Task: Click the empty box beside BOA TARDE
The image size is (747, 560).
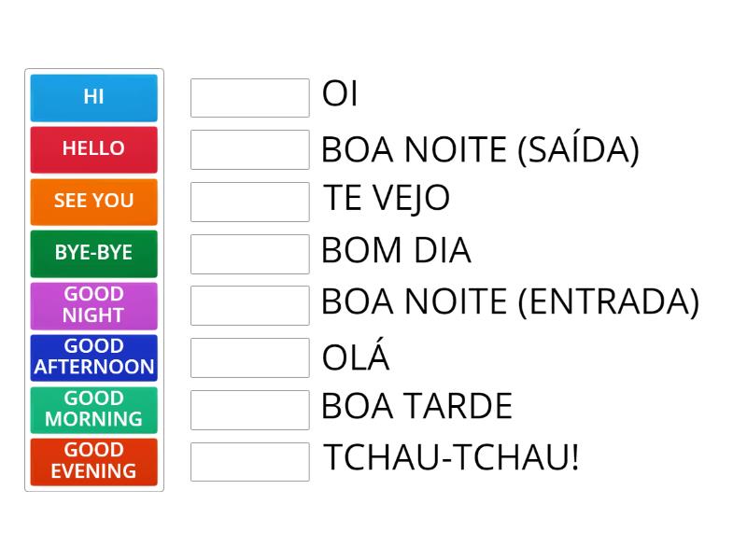Action: tap(249, 409)
